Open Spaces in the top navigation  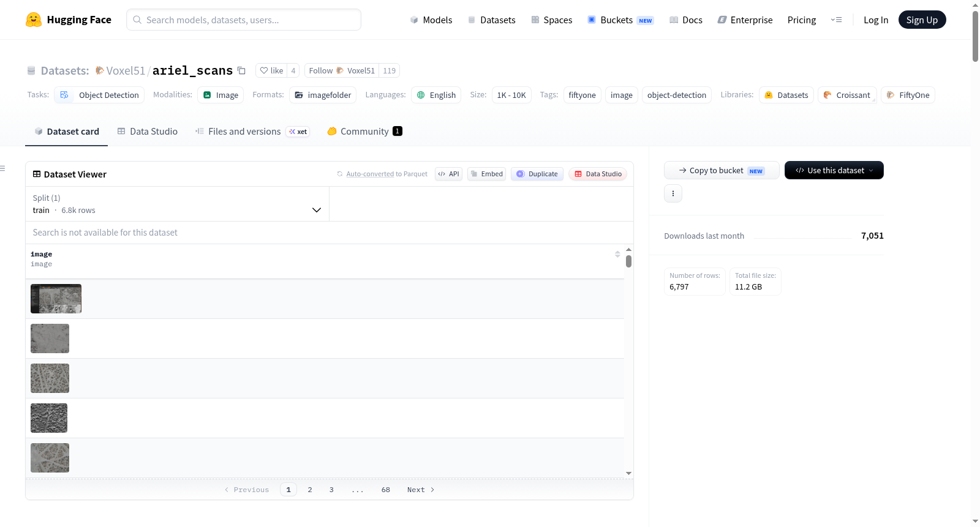pyautogui.click(x=551, y=20)
